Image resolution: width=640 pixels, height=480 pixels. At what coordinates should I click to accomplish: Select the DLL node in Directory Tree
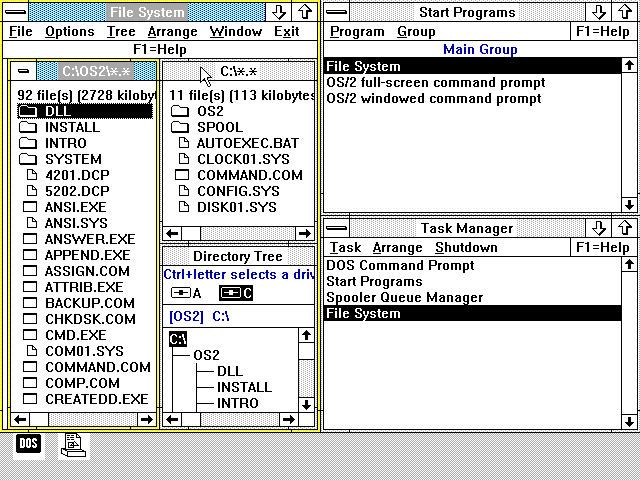[230, 371]
